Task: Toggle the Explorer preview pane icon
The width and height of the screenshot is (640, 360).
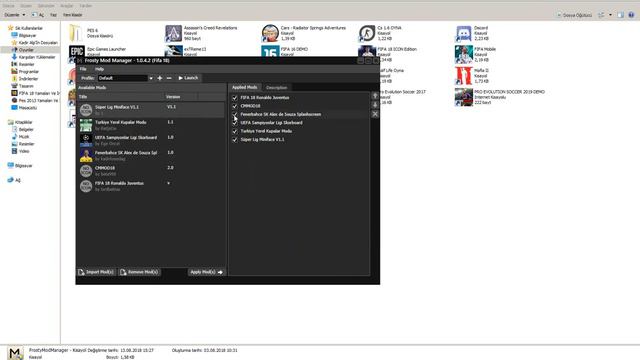Action: 620,15
